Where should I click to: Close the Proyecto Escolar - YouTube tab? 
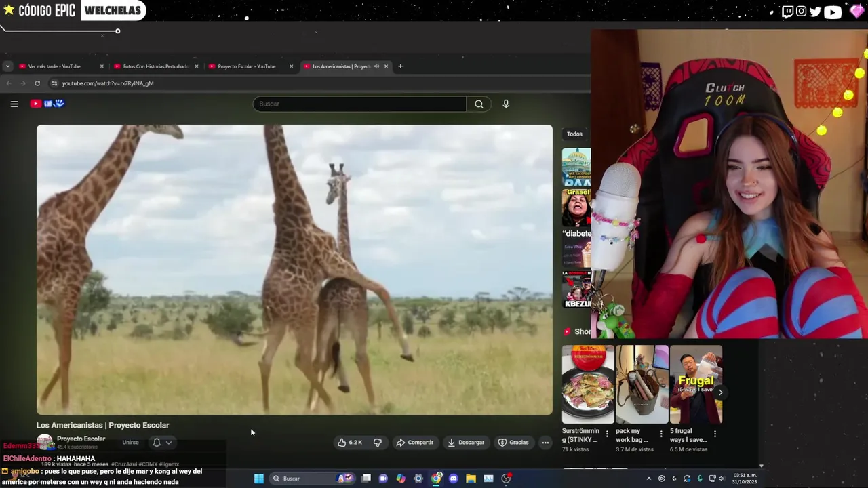[292, 66]
